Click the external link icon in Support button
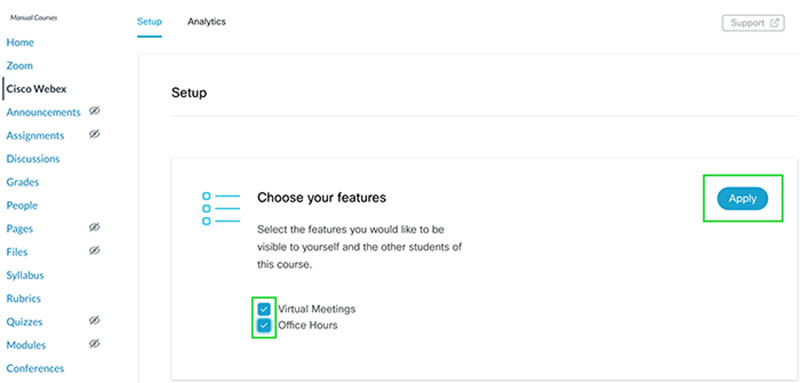800x383 pixels. tap(774, 23)
